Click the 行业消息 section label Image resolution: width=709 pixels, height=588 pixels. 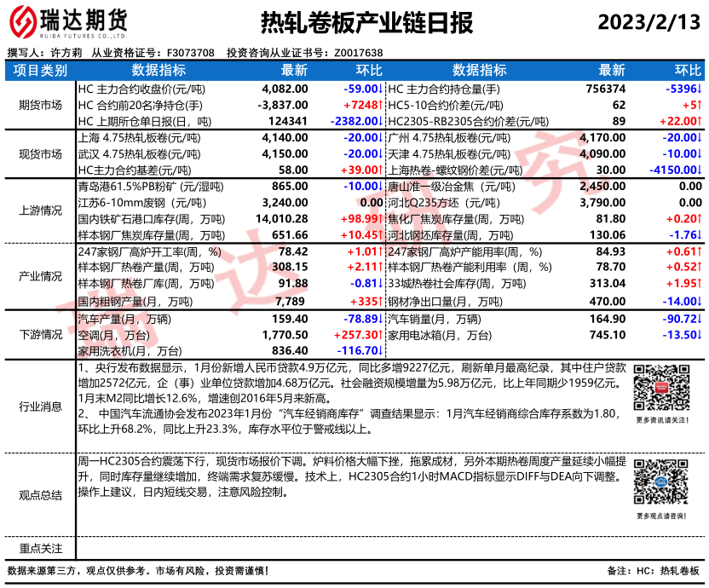pos(39,406)
